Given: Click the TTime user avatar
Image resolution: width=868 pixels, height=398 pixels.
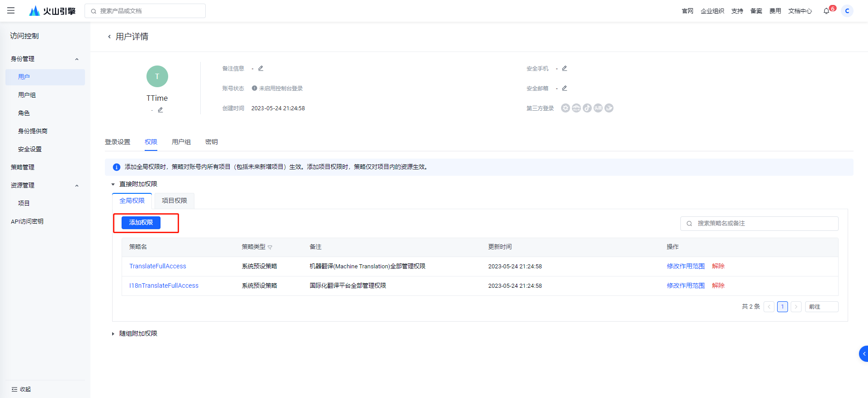Looking at the screenshot, I should [x=157, y=76].
